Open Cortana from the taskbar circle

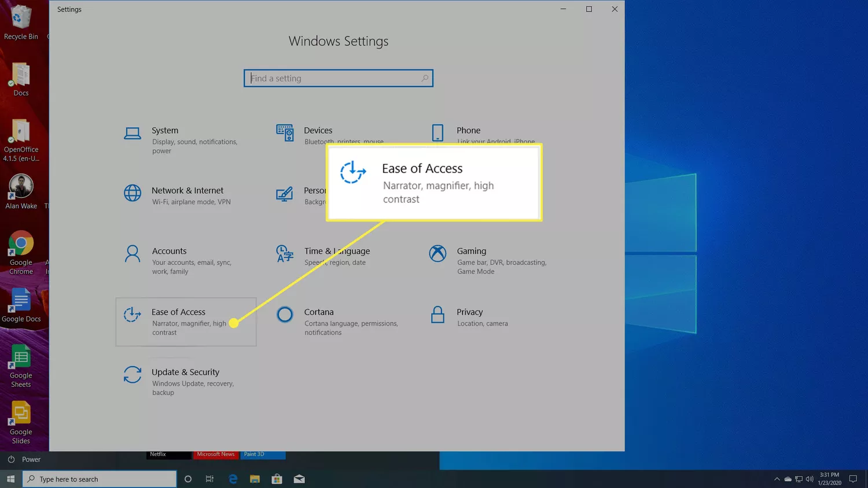point(187,479)
